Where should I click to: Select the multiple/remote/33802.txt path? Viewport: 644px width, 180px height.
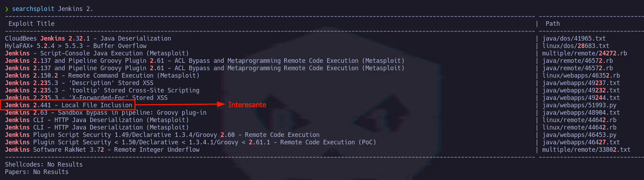click(586, 150)
